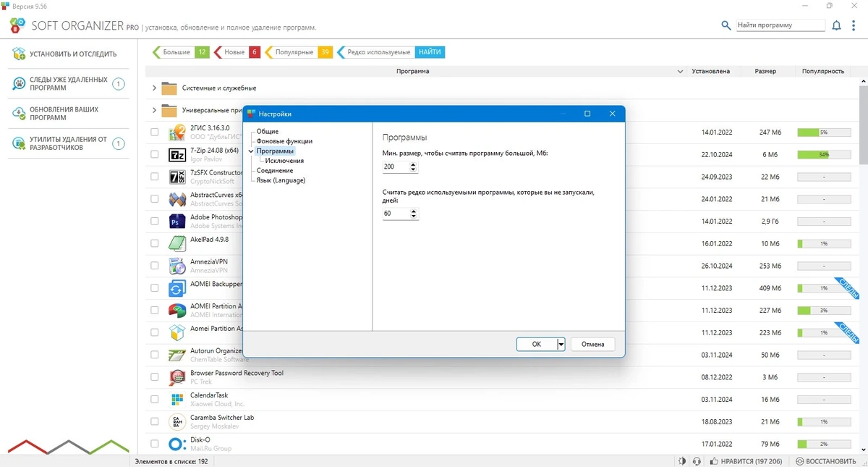Filter by Большие programs
Viewport: 868px width, 467px height.
click(181, 52)
